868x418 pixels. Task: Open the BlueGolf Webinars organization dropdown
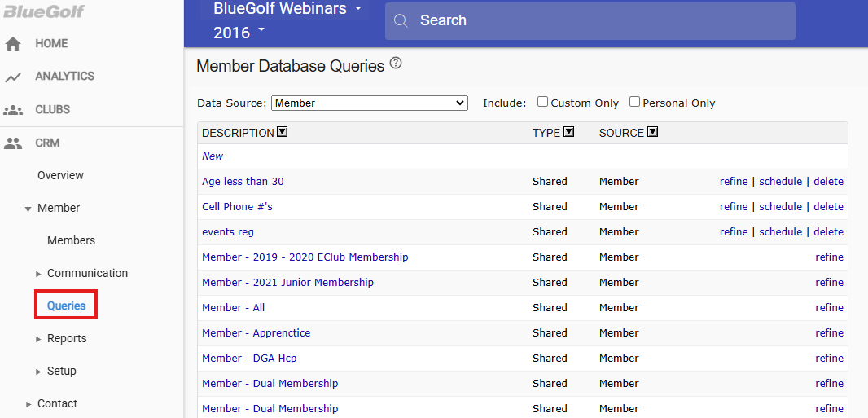tap(288, 8)
